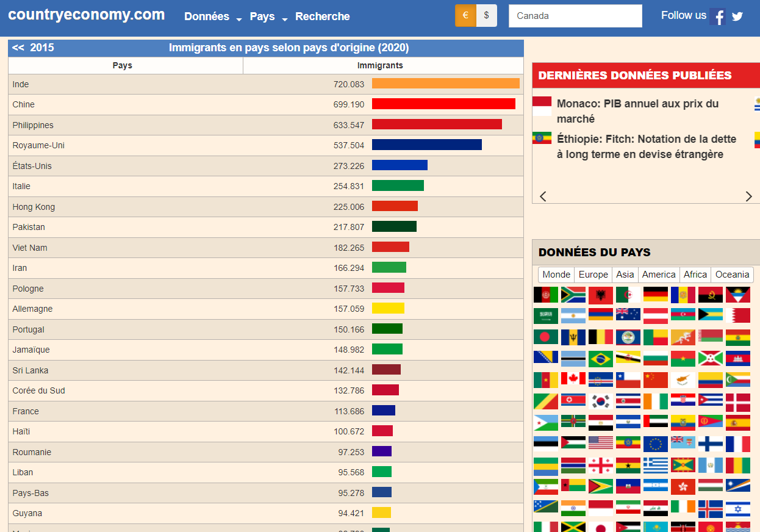Pick the Germany flag
Viewport: 760px width, 532px height.
[x=655, y=295]
